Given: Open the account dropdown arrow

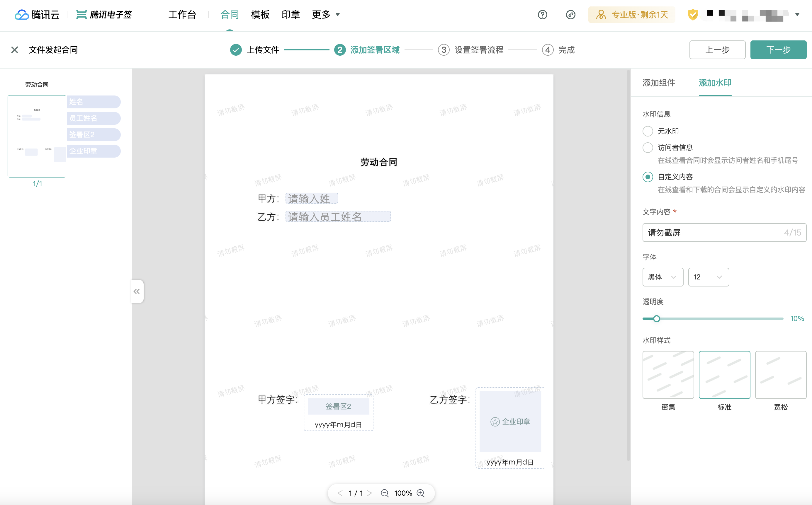Looking at the screenshot, I should [x=797, y=14].
